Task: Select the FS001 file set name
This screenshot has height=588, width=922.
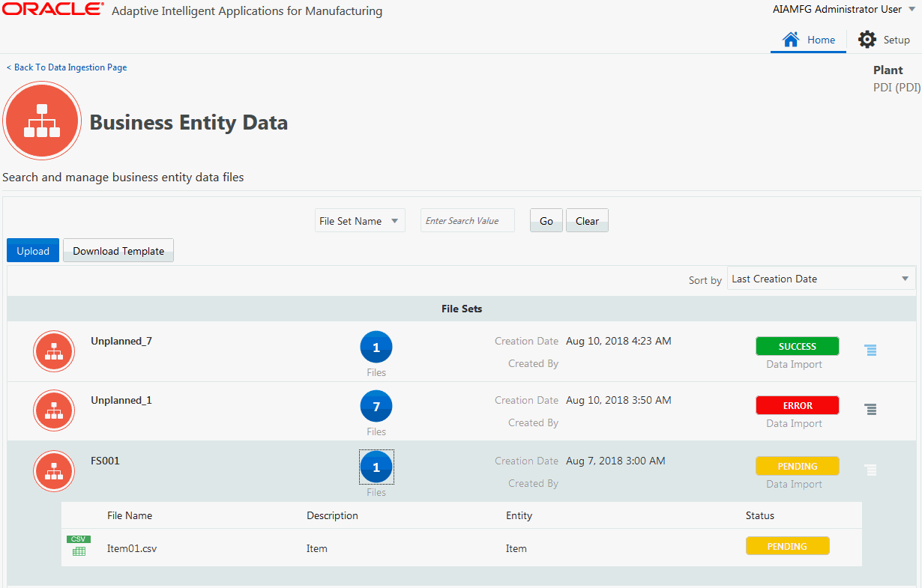Action: [x=105, y=461]
